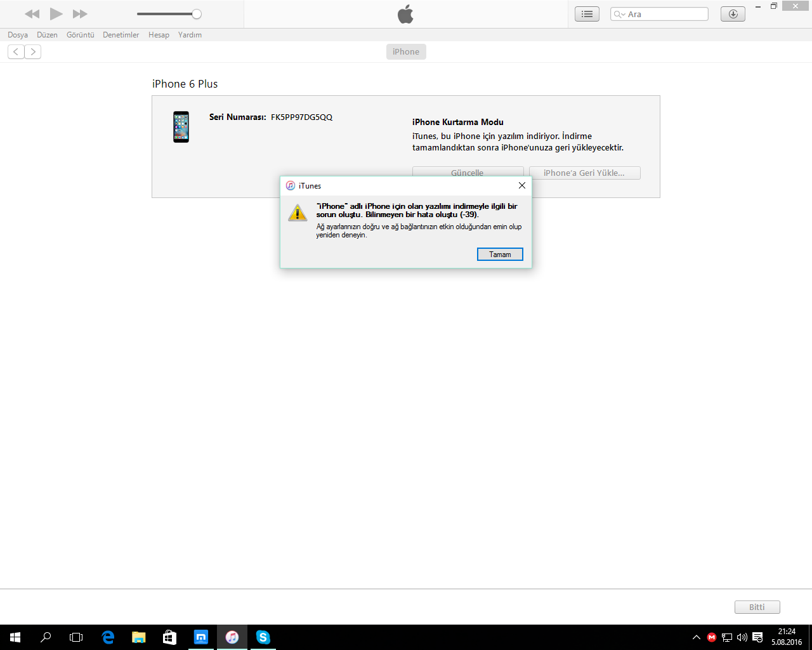Click the iPhone'a Geri Yükle button
The height and width of the screenshot is (650, 812).
click(x=584, y=173)
